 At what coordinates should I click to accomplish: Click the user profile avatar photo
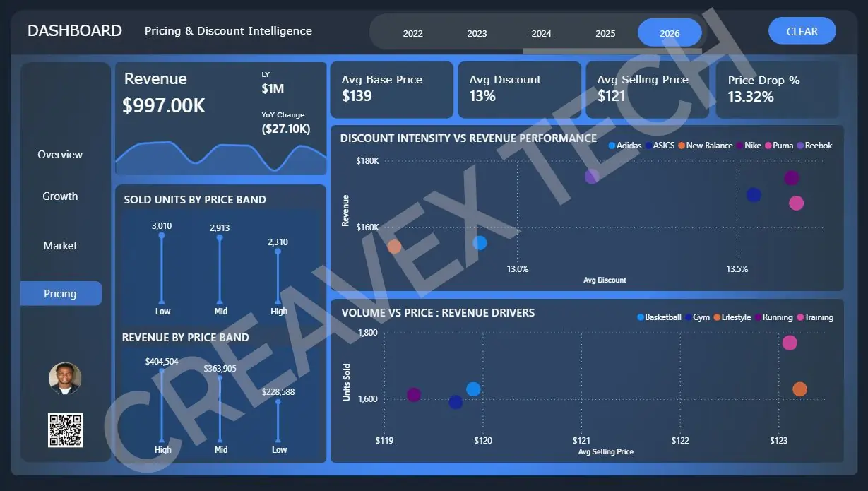65,379
